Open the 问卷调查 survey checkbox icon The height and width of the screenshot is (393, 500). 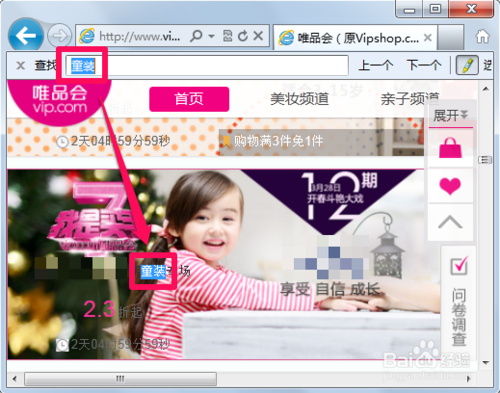459,266
